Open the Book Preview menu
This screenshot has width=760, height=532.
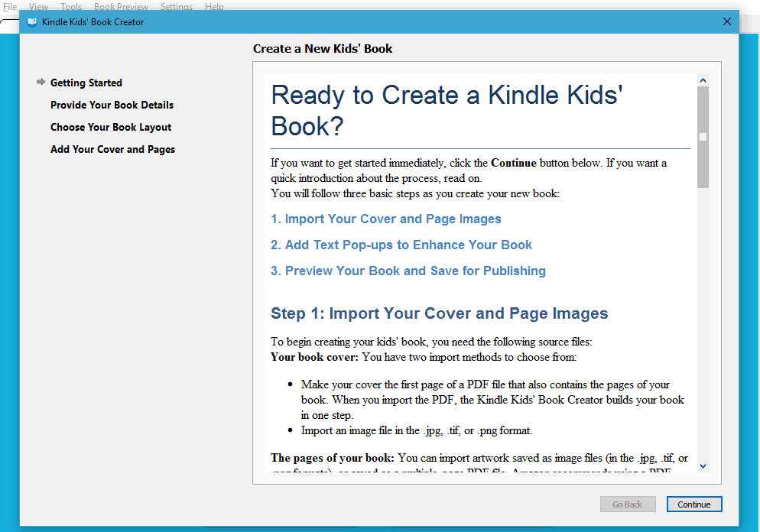pos(121,6)
